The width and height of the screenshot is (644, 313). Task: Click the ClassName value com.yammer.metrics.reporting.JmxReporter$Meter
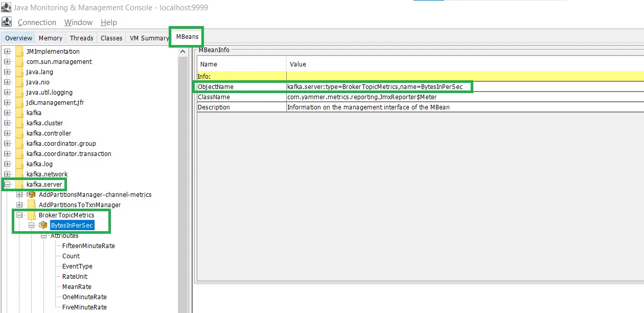362,97
